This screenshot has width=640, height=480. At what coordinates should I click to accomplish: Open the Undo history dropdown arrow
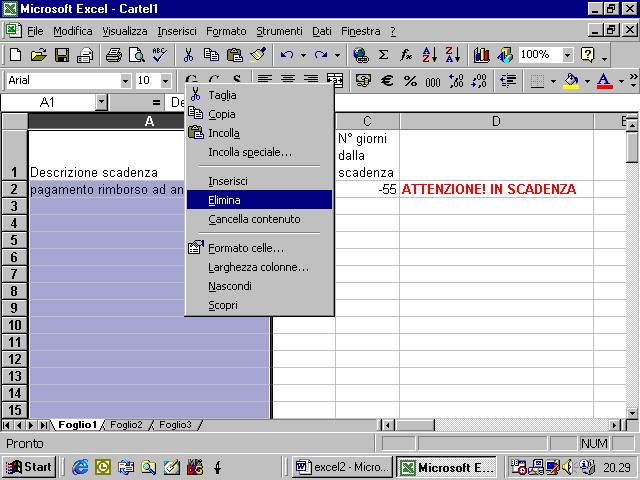(303, 55)
